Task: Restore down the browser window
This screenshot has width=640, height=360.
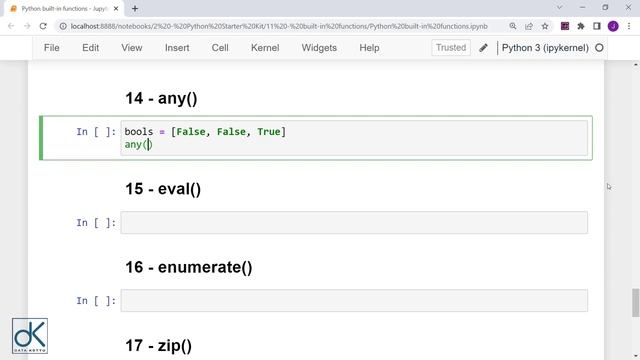Action: coord(605,7)
